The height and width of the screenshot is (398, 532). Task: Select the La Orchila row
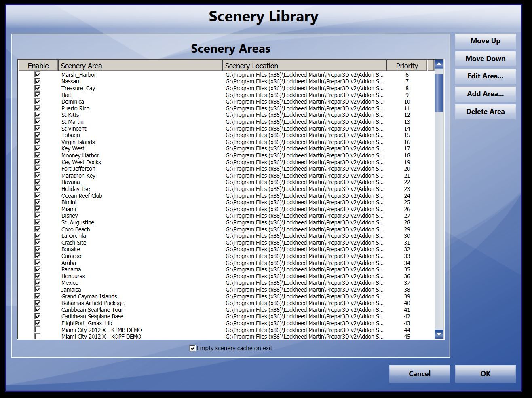pos(226,236)
